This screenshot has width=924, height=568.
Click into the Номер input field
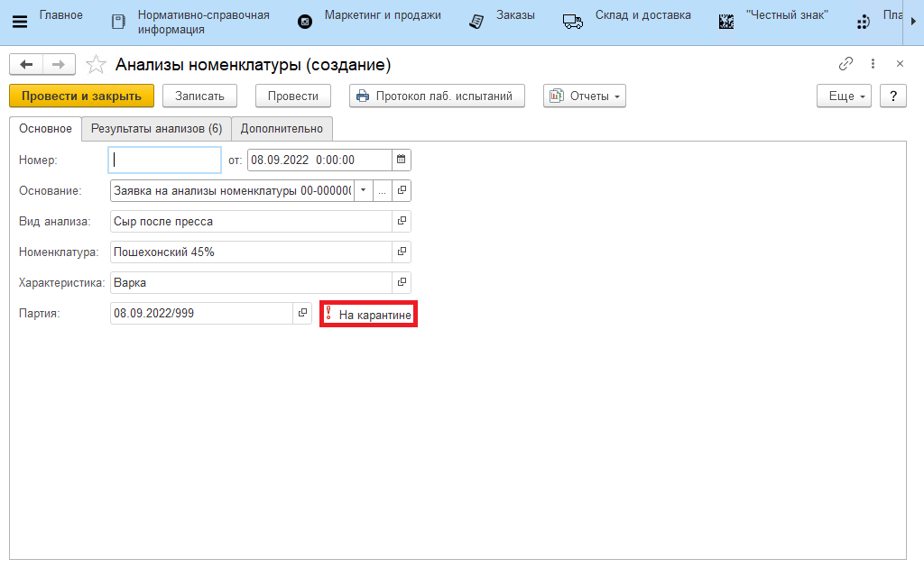point(164,160)
